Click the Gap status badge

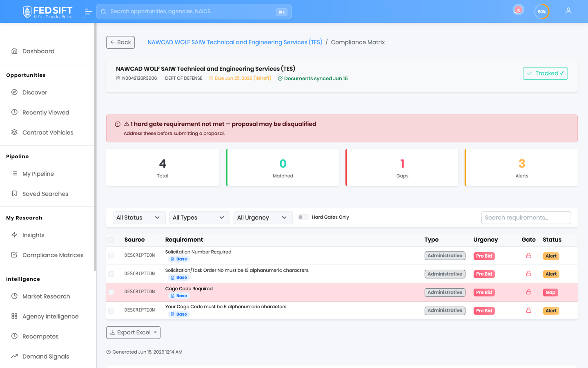[x=550, y=292]
